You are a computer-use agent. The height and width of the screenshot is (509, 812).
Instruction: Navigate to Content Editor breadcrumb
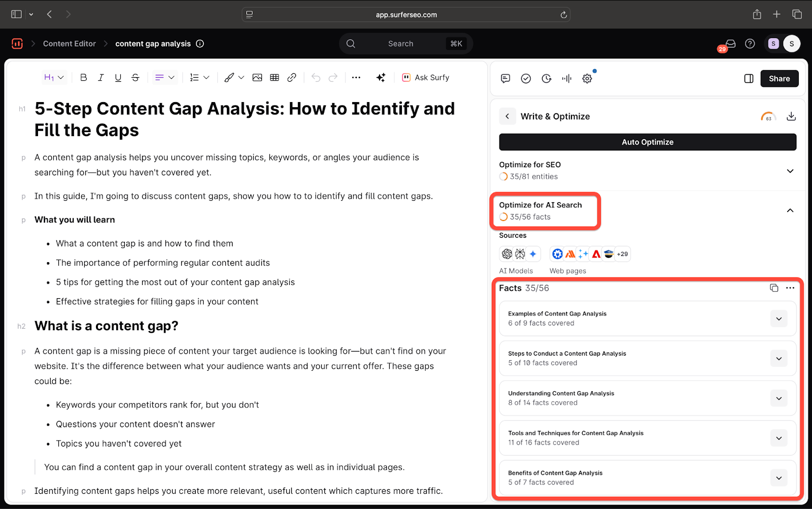[x=70, y=44]
